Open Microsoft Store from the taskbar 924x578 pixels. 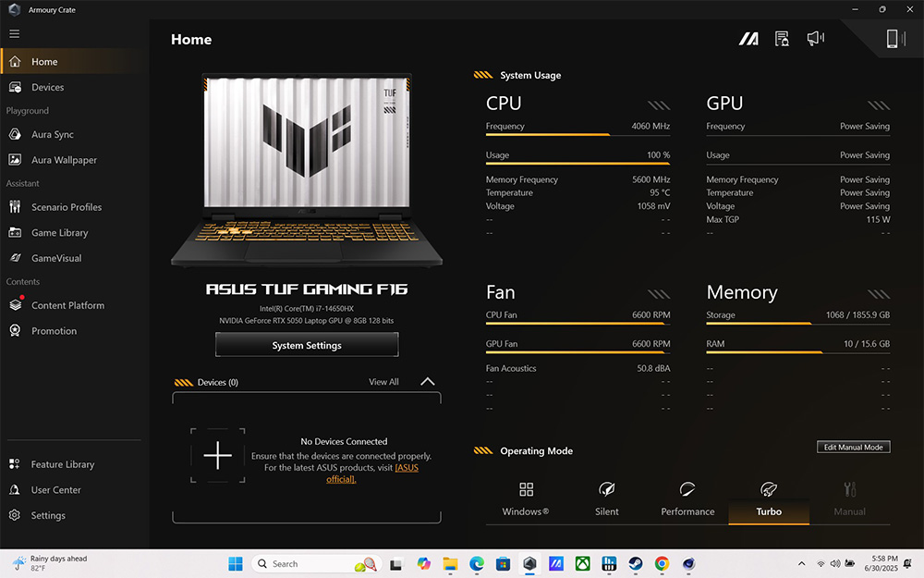click(504, 564)
